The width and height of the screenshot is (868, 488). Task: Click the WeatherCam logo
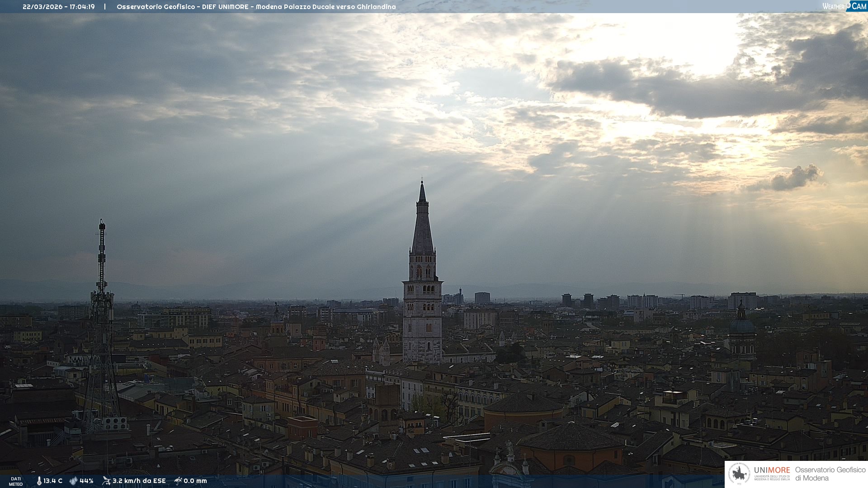pos(844,6)
